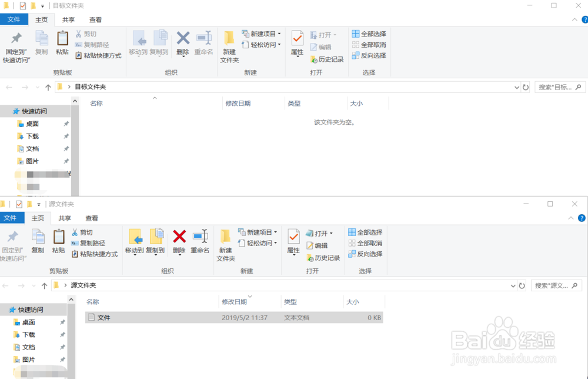The image size is (588, 379).
Task: Click 历史记录 in 目标文件夹 window
Action: 327,59
